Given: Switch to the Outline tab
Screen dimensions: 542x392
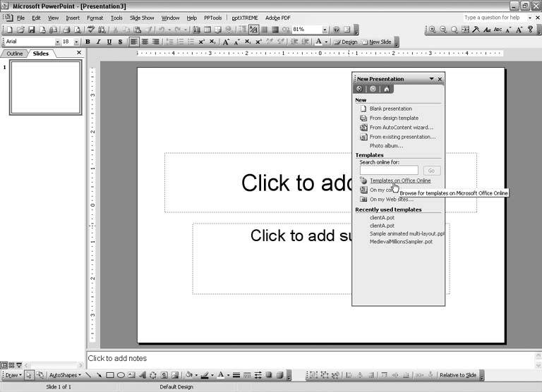Looking at the screenshot, I should pos(15,54).
